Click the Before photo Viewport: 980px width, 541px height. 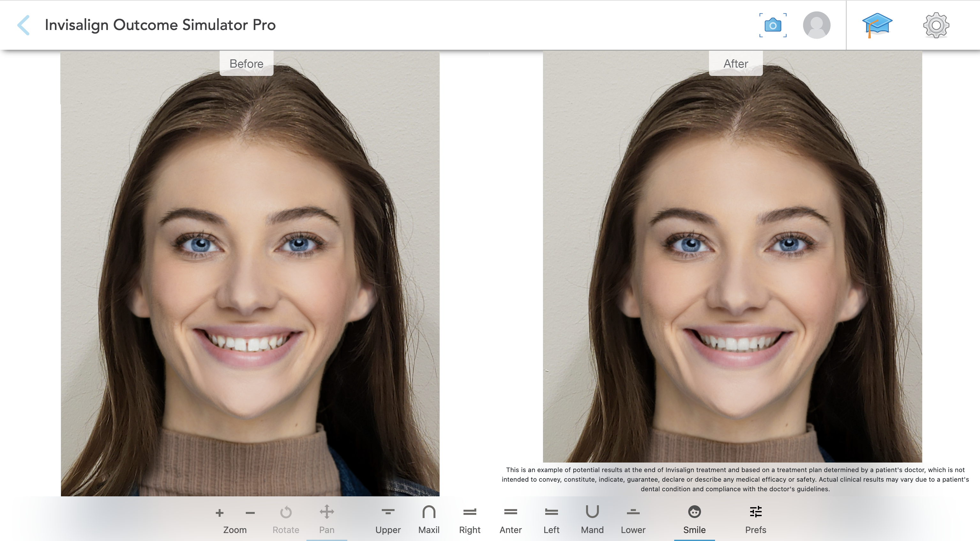(x=250, y=274)
